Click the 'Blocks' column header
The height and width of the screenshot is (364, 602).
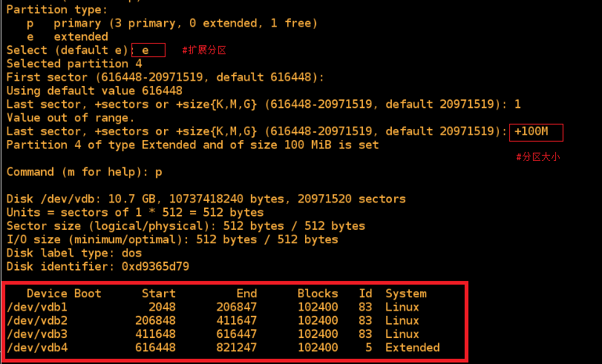[x=318, y=294]
